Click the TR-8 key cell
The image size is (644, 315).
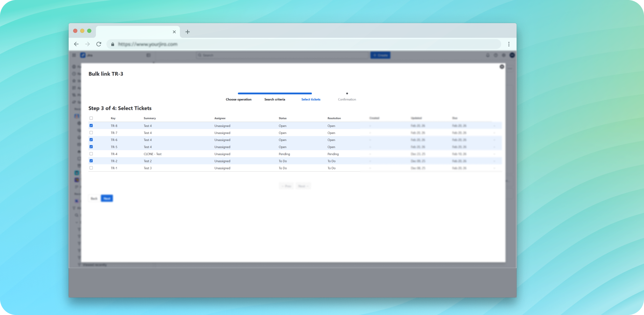pos(114,126)
